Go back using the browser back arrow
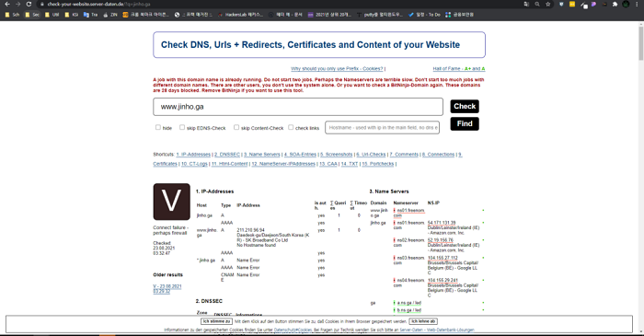This screenshot has width=644, height=336. (7, 4)
